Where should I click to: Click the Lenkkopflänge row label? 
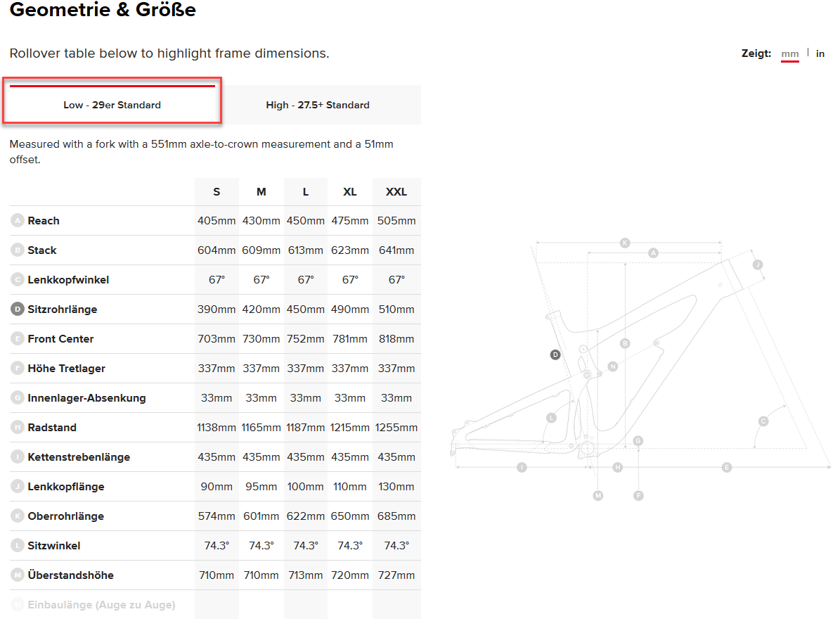click(x=66, y=487)
